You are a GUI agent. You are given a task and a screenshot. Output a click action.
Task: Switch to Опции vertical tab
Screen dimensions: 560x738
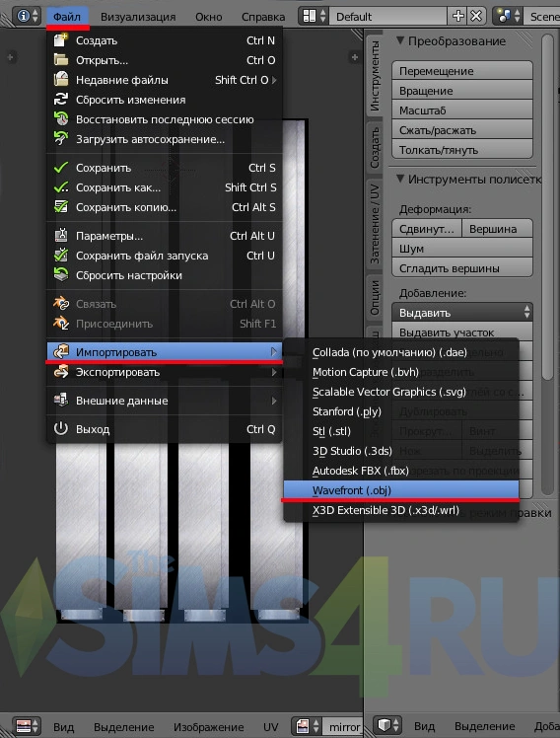tap(375, 297)
